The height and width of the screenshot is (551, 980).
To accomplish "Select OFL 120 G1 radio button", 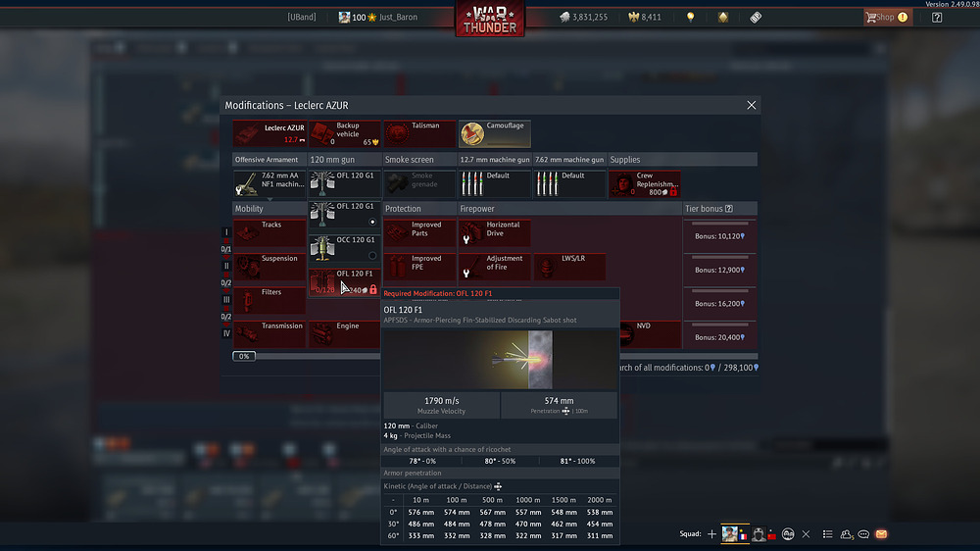I will coord(371,222).
